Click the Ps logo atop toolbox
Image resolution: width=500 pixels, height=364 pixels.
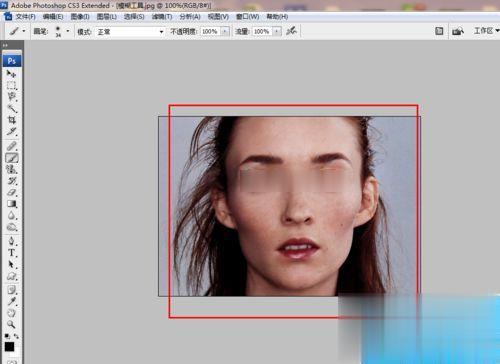click(x=12, y=61)
